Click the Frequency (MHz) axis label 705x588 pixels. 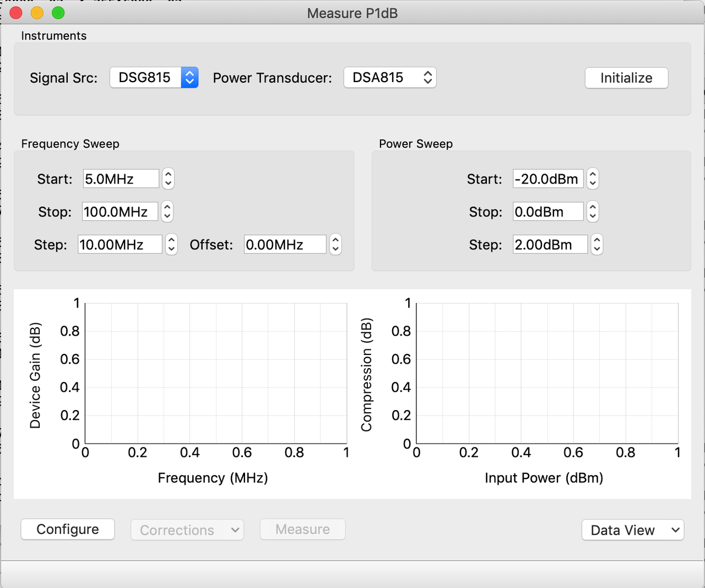click(x=213, y=478)
